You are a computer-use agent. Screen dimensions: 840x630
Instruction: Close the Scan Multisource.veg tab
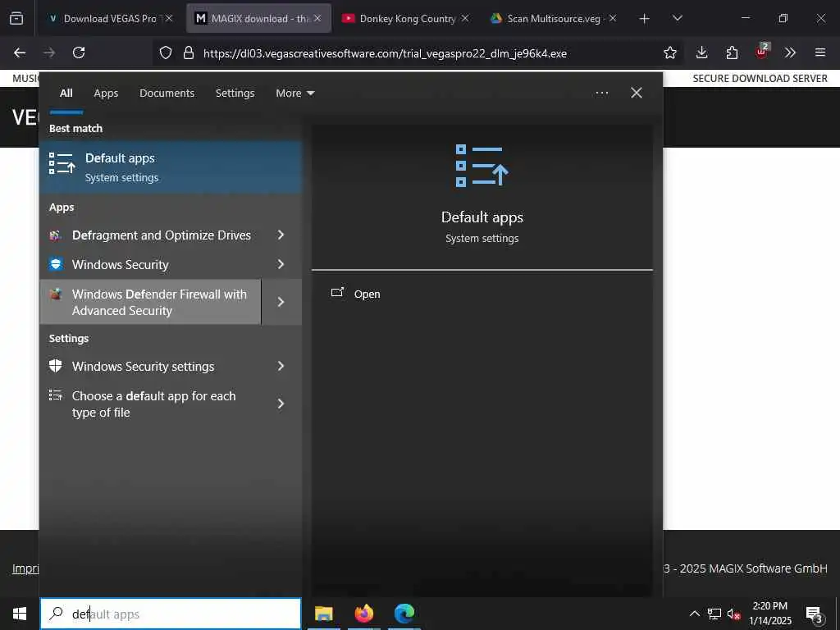[613, 18]
